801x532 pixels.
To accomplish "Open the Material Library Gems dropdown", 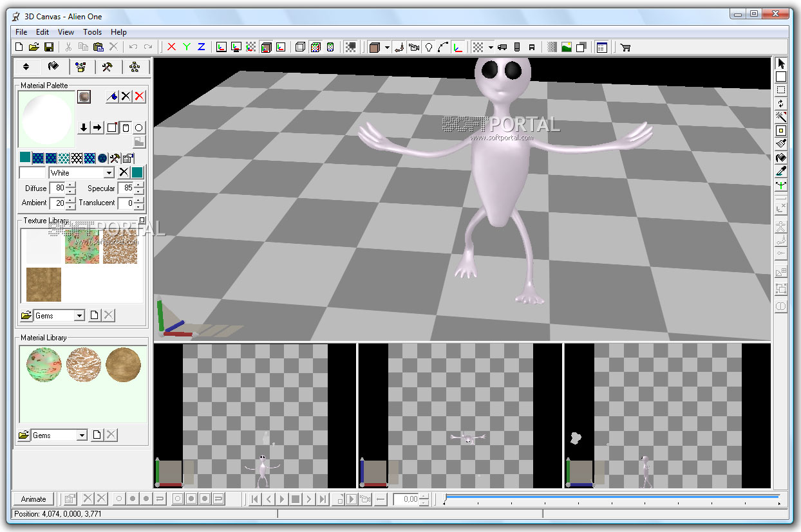I will tap(82, 436).
